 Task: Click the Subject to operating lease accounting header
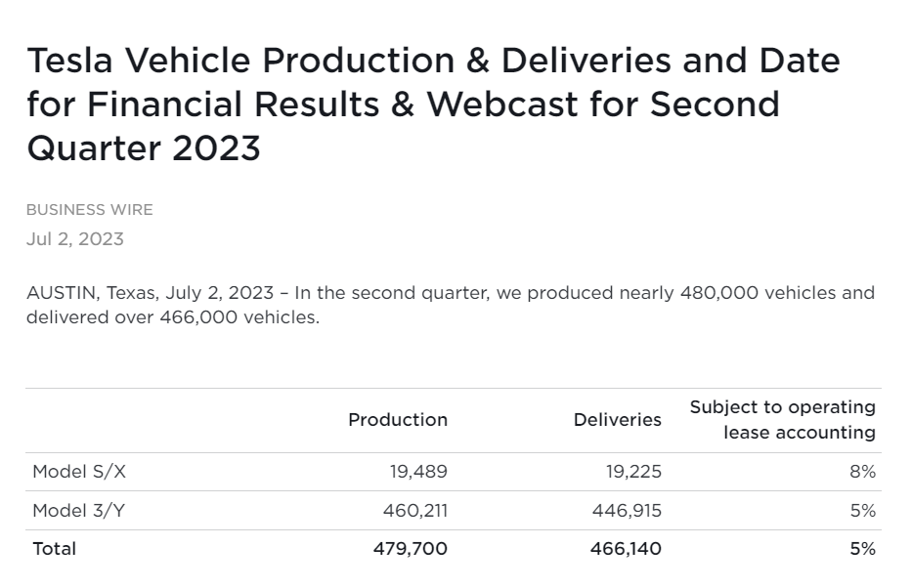pos(782,420)
